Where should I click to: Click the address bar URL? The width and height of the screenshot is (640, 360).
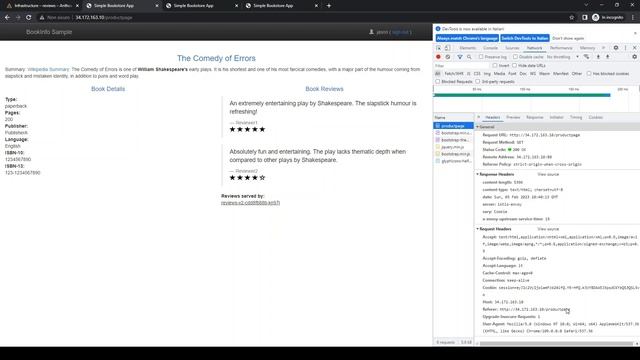[104, 18]
